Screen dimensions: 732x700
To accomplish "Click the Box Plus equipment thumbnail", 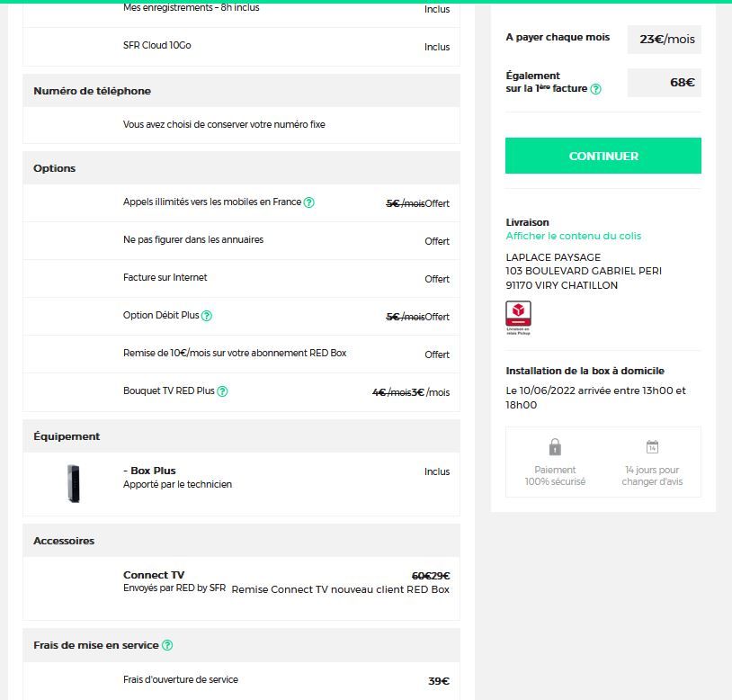I will point(73,483).
